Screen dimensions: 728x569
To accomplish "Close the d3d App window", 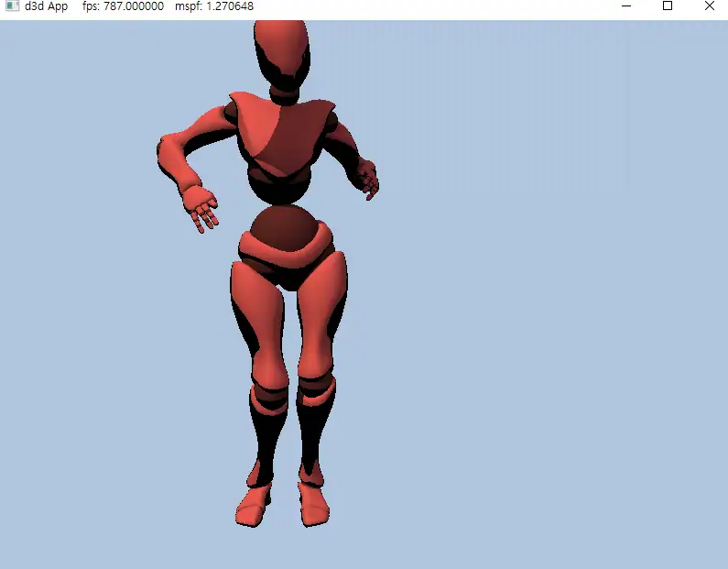I will point(709,6).
